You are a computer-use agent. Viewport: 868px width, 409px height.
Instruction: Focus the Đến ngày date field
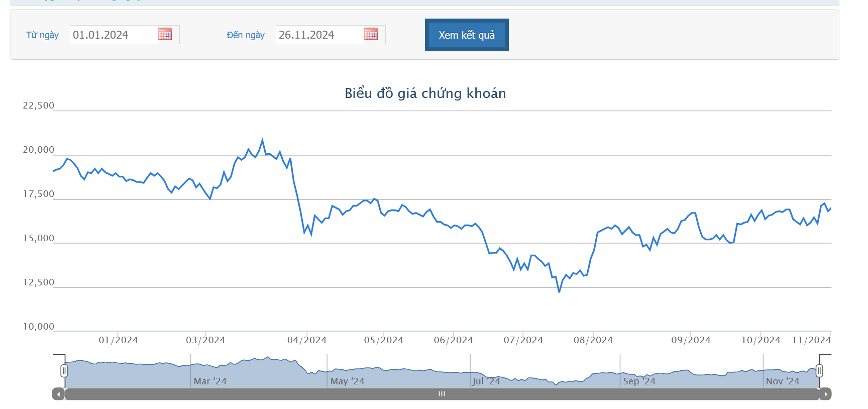[319, 35]
